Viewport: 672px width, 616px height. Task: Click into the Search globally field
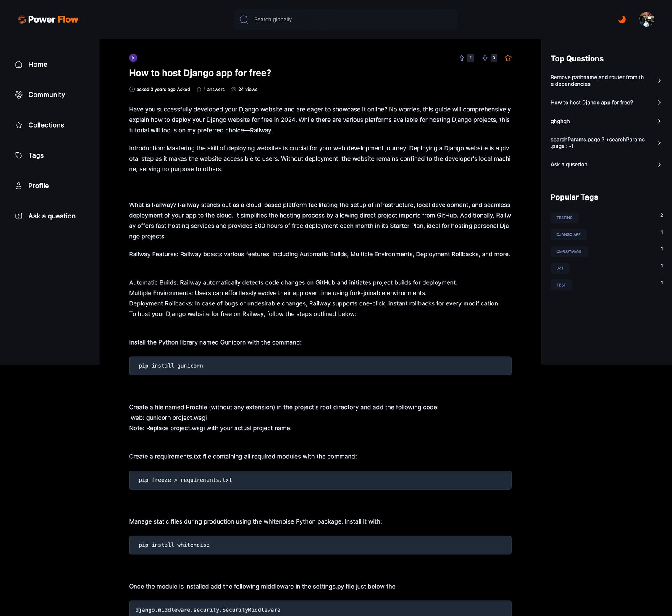[345, 19]
